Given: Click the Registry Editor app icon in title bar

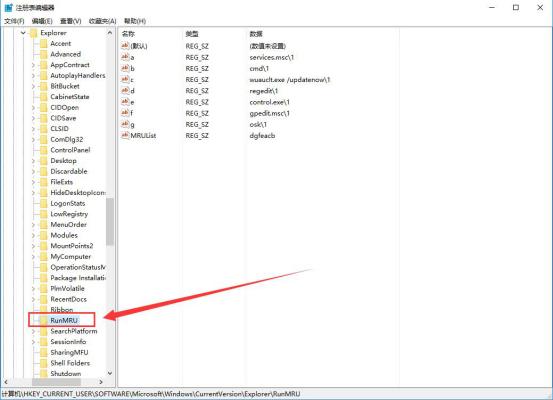Looking at the screenshot, I should point(8,7).
